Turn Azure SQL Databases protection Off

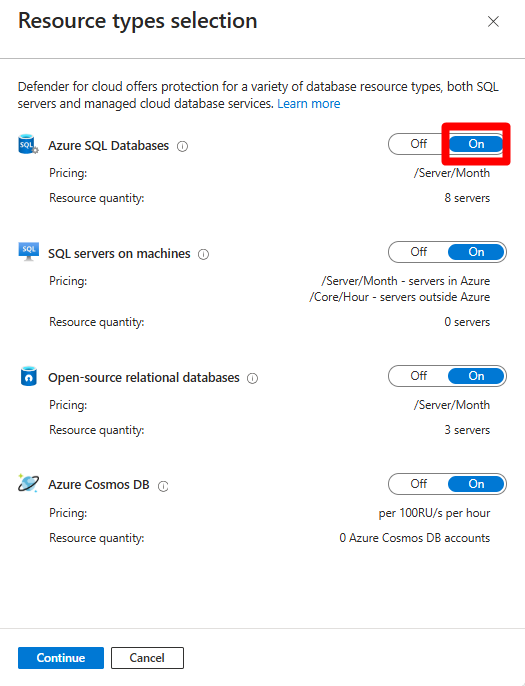418,144
